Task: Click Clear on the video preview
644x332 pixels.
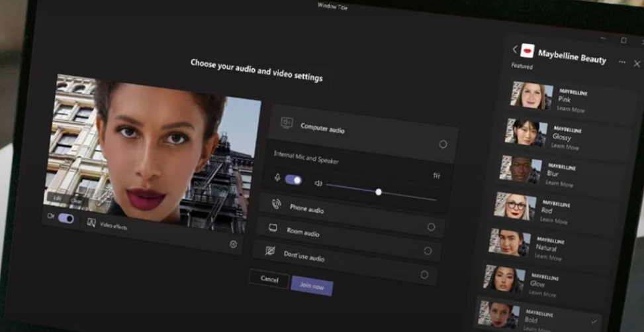Action: click(x=76, y=201)
